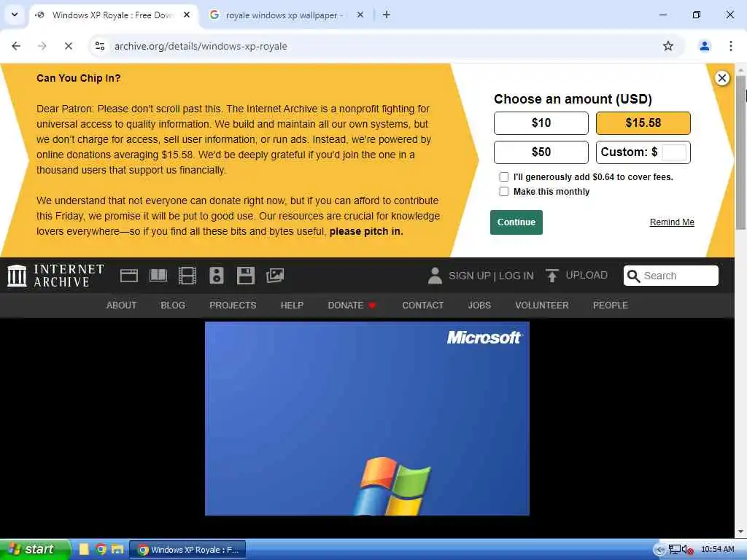Close the royale windows xp wallpaper tab
This screenshot has height=560, width=747.
360,15
